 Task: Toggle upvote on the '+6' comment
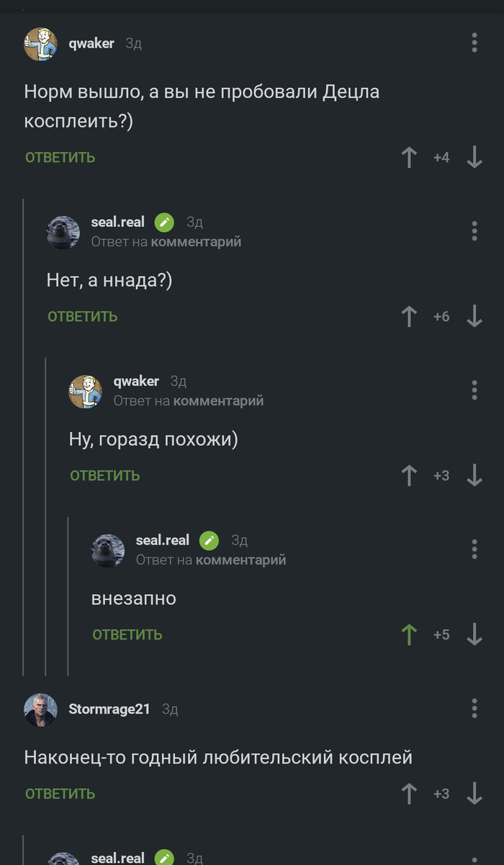click(409, 316)
